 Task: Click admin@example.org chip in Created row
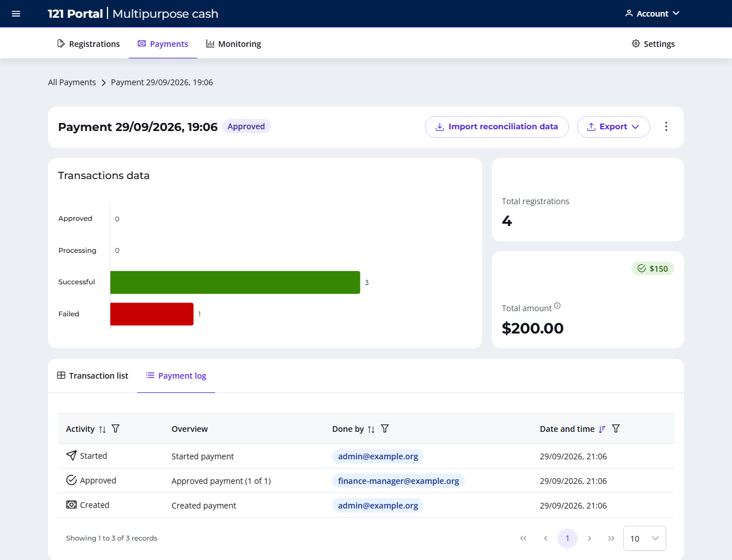pos(378,506)
